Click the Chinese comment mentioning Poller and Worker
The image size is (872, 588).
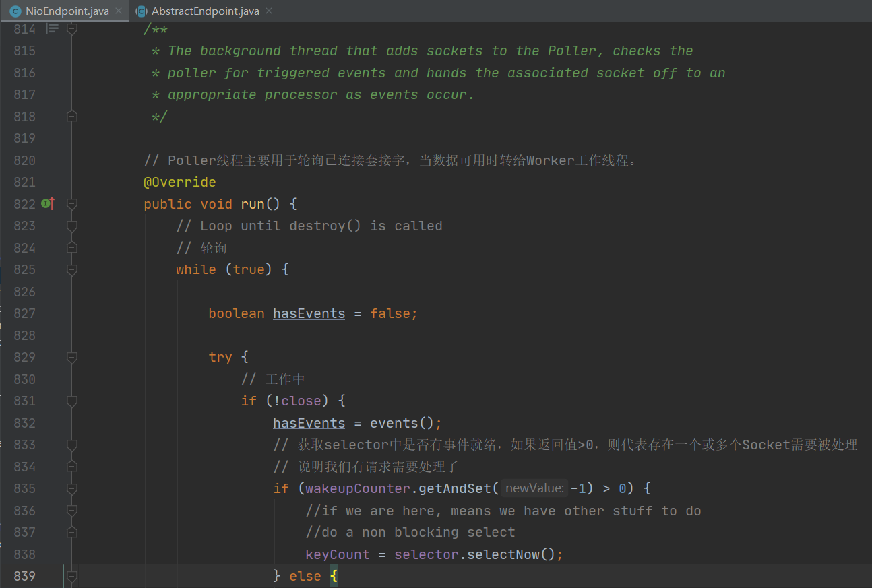tap(390, 160)
